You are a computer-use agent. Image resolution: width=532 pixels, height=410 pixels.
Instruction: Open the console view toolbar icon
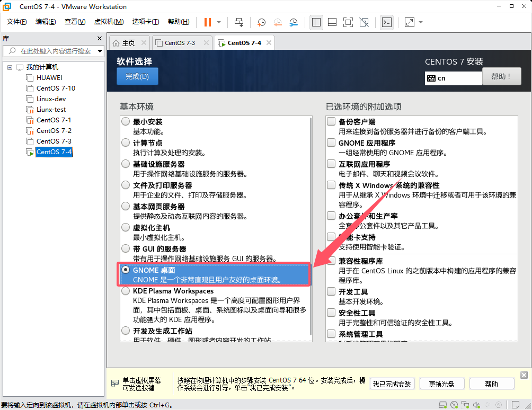[387, 22]
